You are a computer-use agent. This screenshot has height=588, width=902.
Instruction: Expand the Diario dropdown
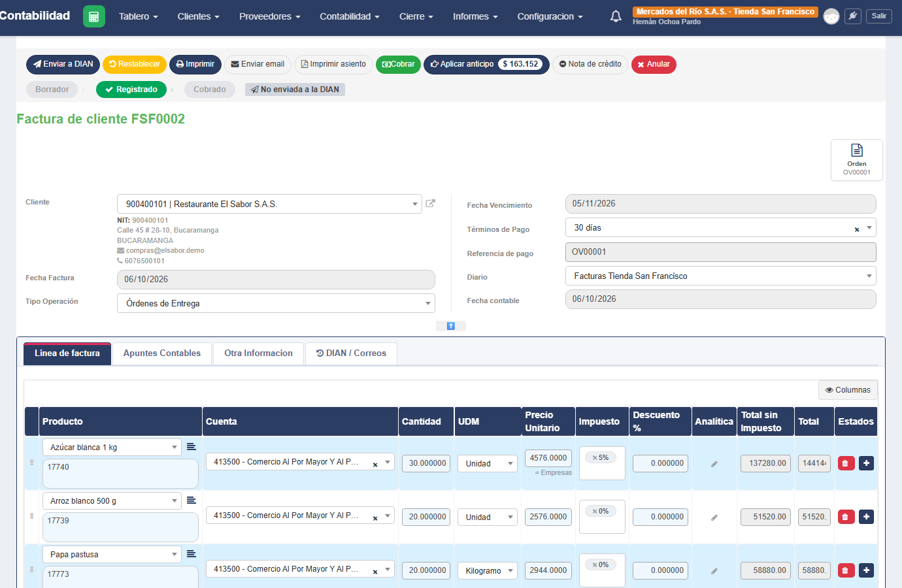click(x=869, y=276)
